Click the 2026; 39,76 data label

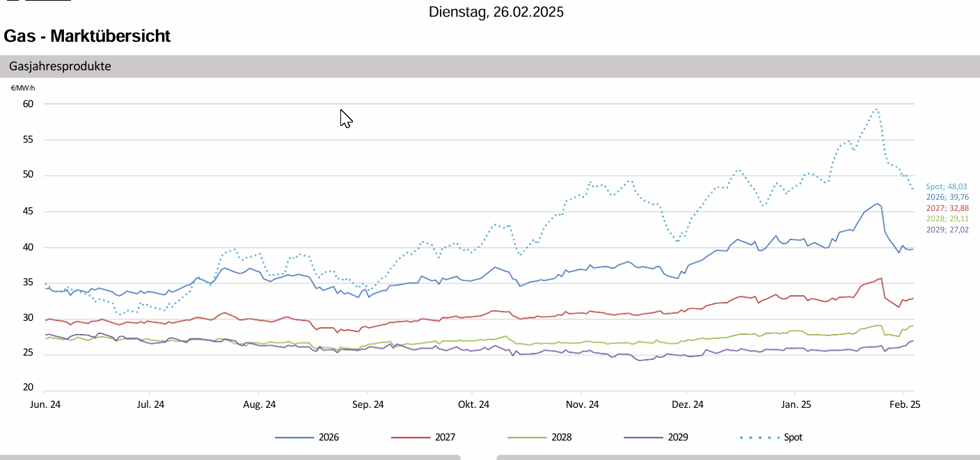click(947, 197)
